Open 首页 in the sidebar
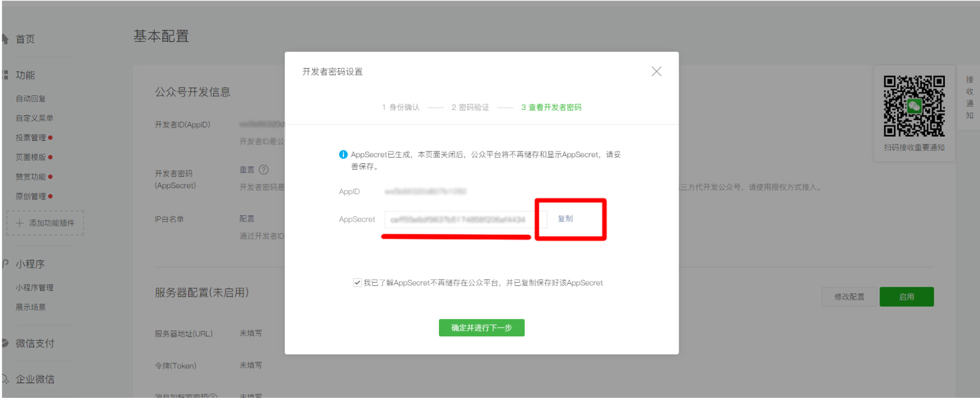The image size is (980, 398). click(25, 39)
